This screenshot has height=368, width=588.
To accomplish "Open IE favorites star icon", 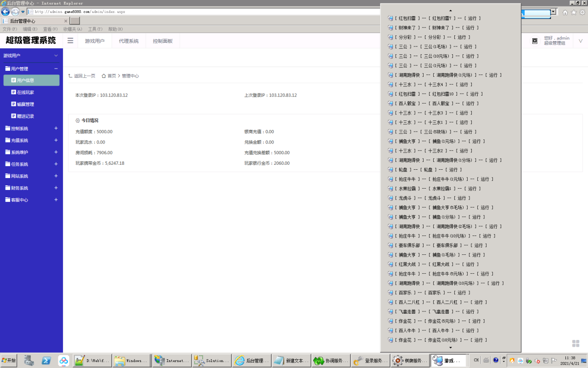I will click(x=574, y=12).
